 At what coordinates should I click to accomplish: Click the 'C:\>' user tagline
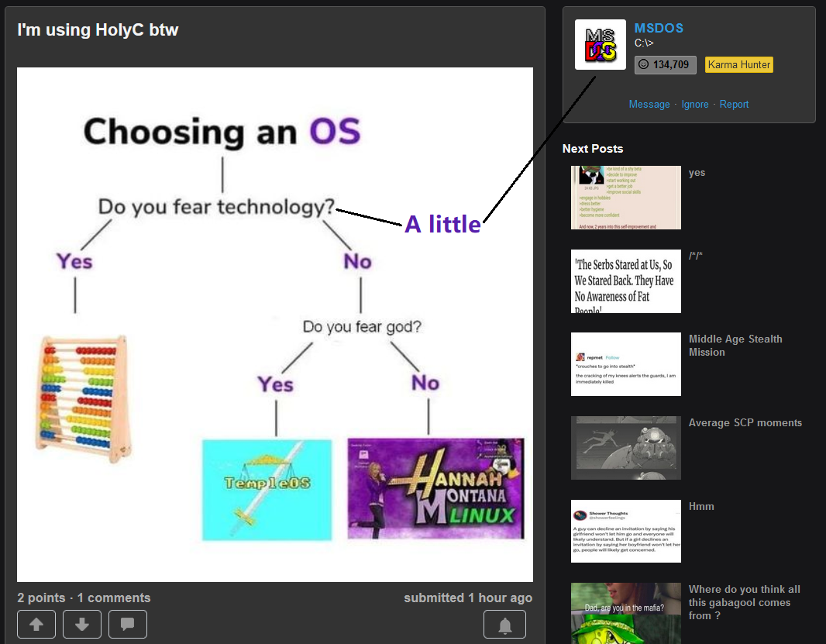[x=644, y=43]
